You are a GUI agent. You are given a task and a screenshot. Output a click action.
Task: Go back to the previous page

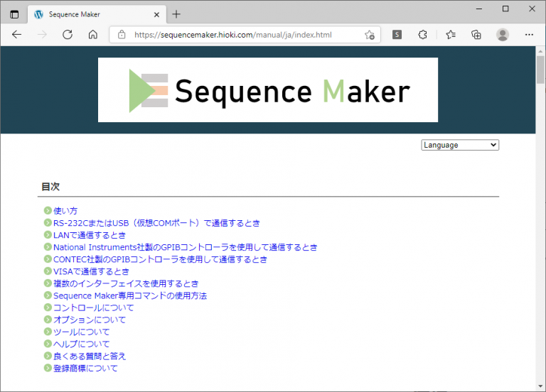[x=17, y=34]
